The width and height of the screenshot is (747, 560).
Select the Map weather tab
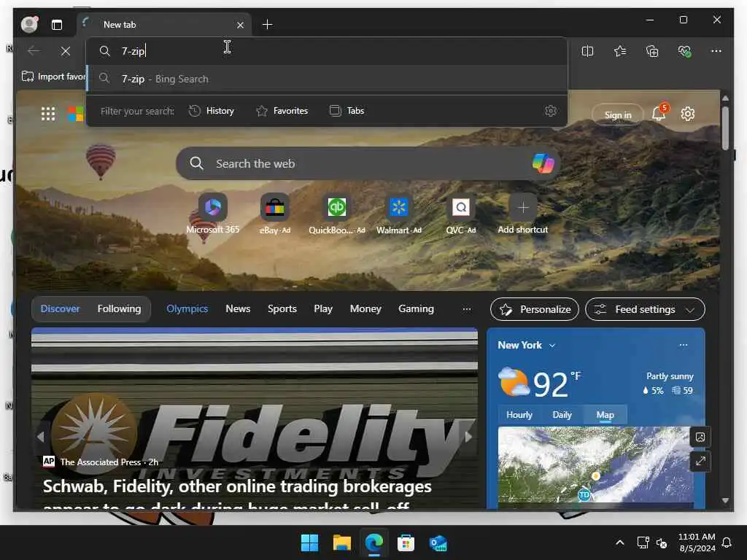(605, 415)
